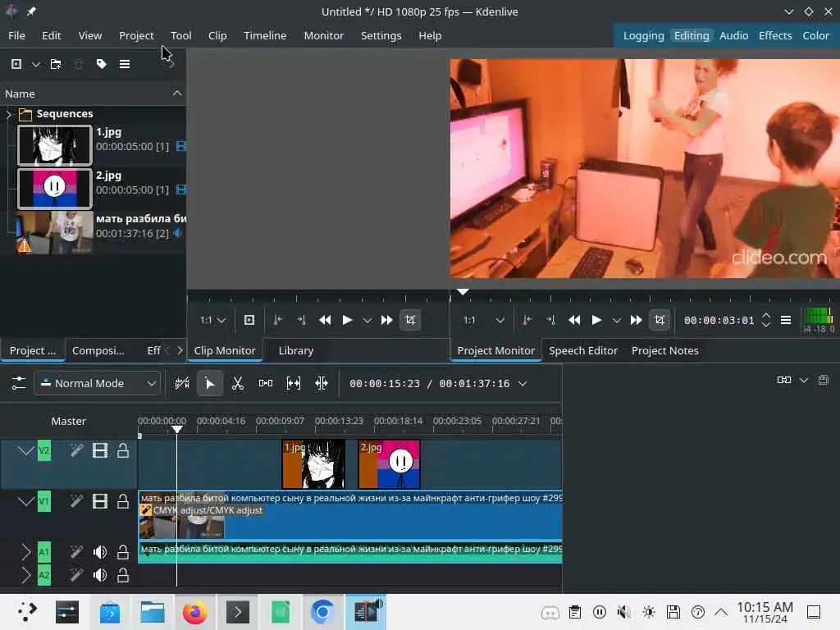Open Firefox from the taskbar

pyautogui.click(x=194, y=612)
